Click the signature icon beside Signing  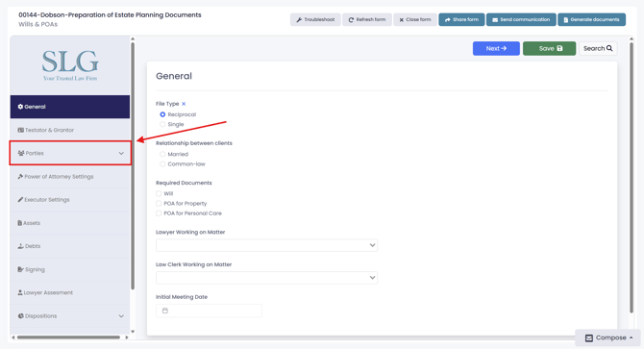point(20,270)
